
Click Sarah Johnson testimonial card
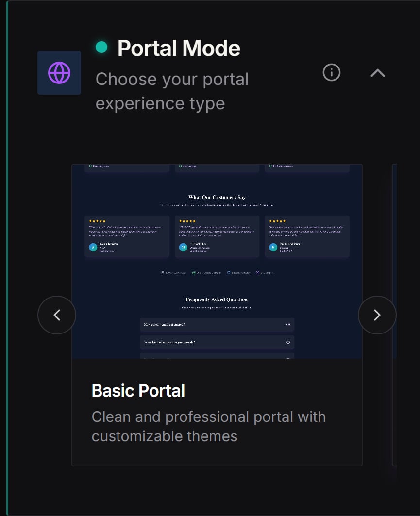(x=127, y=236)
